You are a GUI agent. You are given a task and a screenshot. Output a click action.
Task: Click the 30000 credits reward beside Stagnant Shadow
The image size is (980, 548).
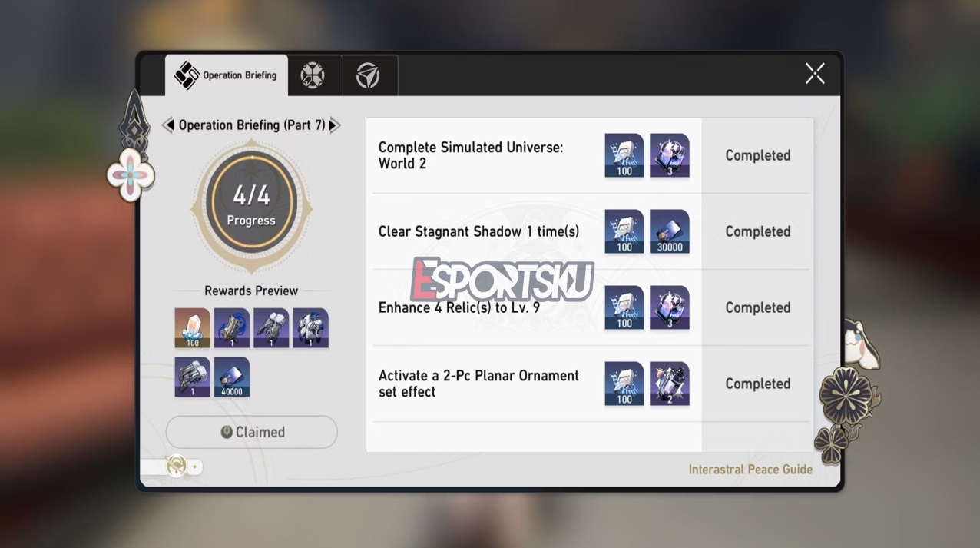click(x=669, y=231)
